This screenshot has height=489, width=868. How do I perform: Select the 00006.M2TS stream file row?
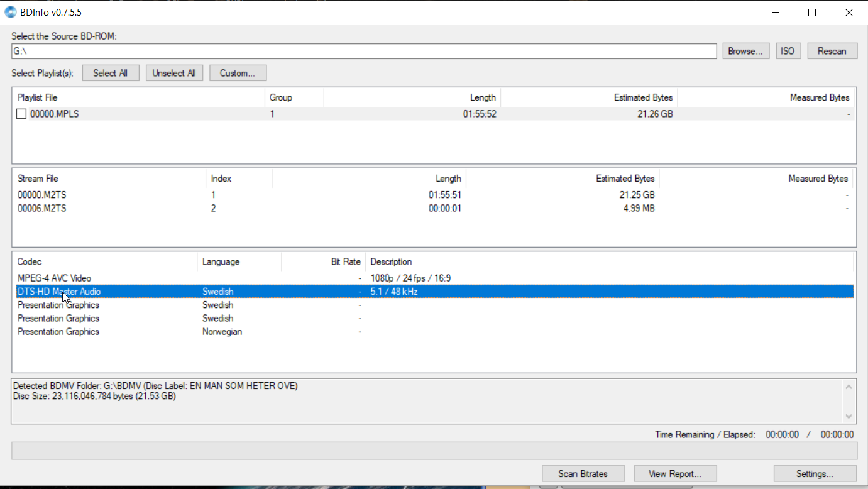pos(433,208)
